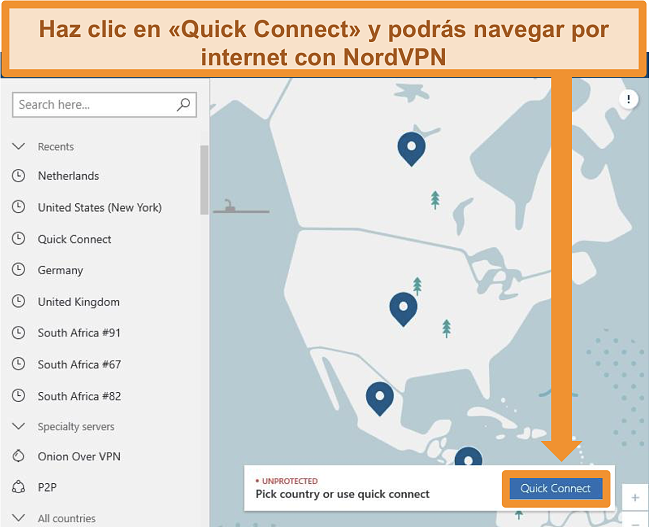This screenshot has width=650, height=527.
Task: Connect to South Africa #67 server
Action: click(x=79, y=364)
